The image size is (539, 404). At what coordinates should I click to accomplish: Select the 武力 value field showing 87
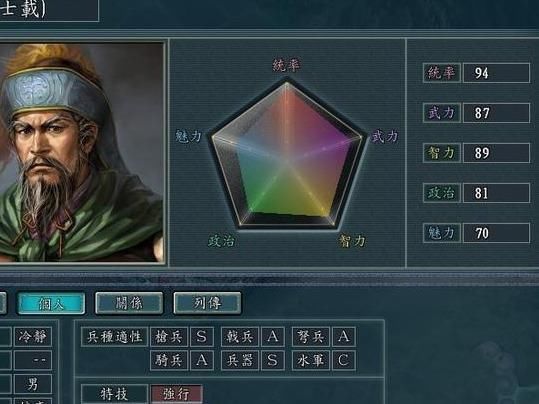point(496,113)
